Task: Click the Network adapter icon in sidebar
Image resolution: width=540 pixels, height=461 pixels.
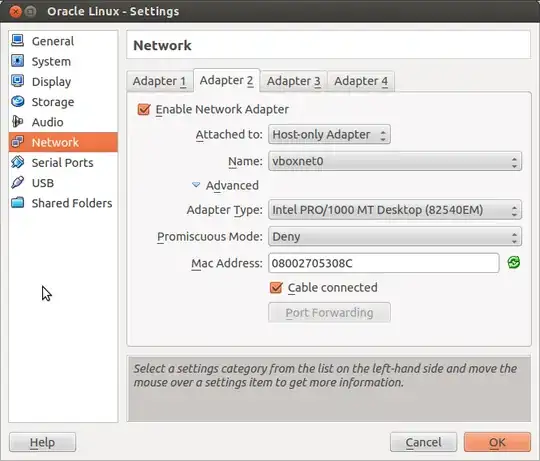Action: tap(18, 142)
